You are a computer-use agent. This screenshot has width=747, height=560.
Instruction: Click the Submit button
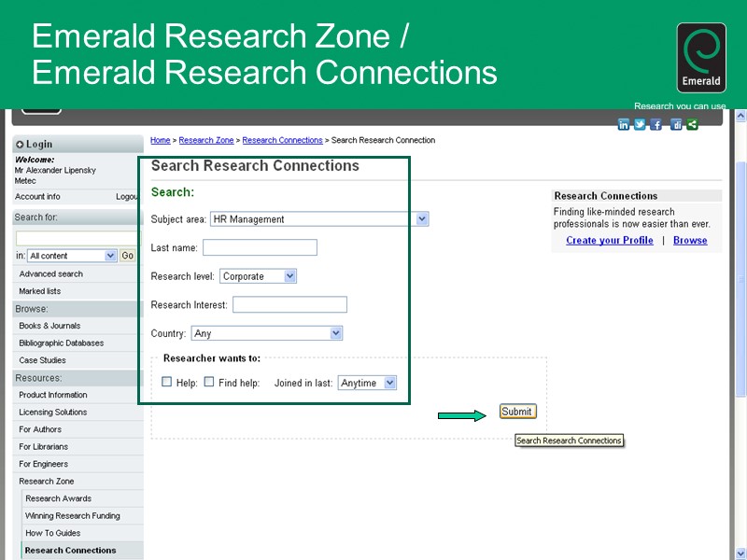click(517, 411)
